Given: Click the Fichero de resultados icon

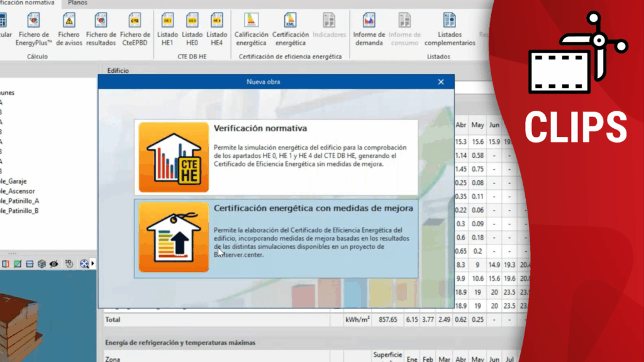Looking at the screenshot, I should pyautogui.click(x=101, y=30).
